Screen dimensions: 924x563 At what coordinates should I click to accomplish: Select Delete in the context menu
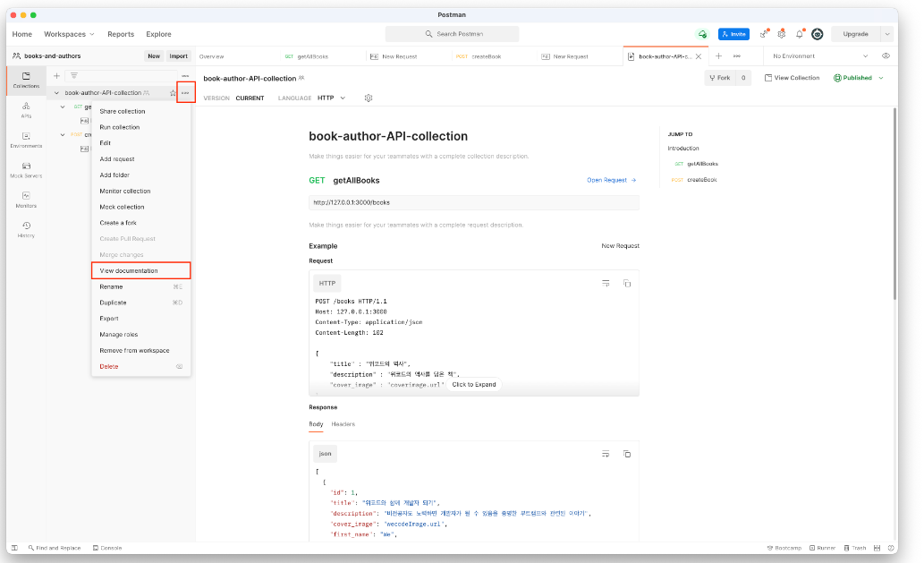(x=140, y=367)
